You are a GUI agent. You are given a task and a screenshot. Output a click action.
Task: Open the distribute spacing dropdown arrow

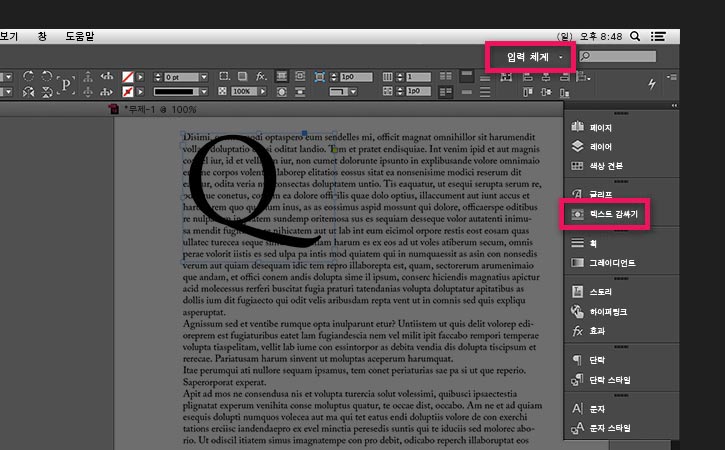point(588,79)
